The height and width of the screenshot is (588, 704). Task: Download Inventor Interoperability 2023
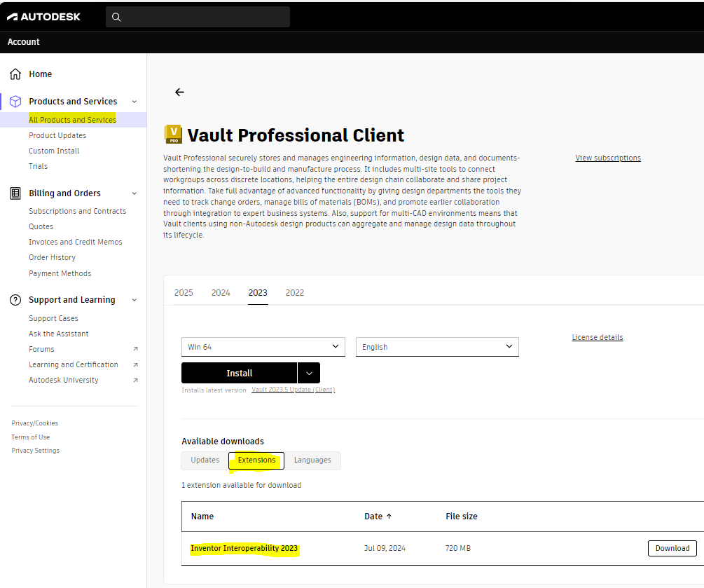tap(671, 548)
